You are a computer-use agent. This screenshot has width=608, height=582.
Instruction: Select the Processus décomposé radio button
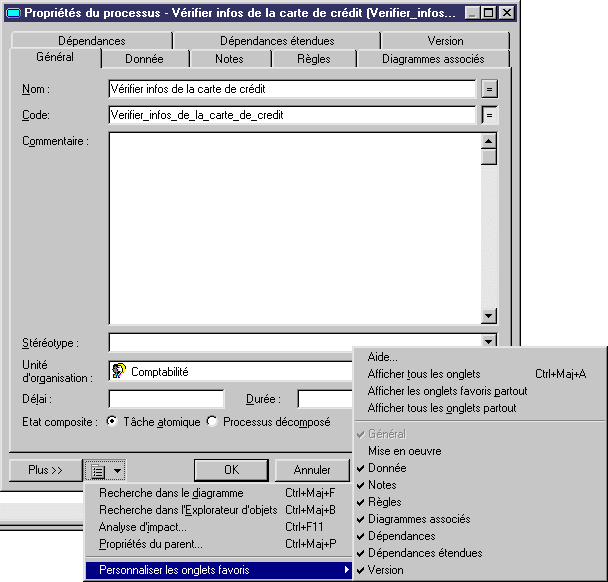click(212, 422)
